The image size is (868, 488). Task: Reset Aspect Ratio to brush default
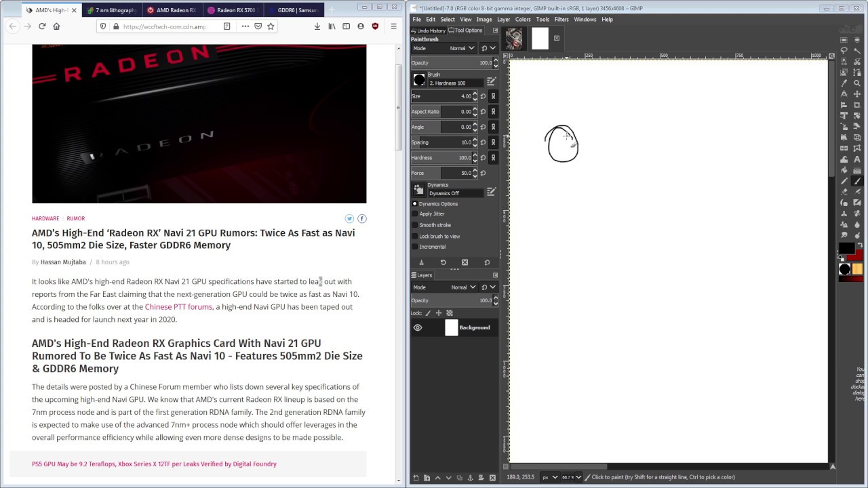[x=483, y=112]
